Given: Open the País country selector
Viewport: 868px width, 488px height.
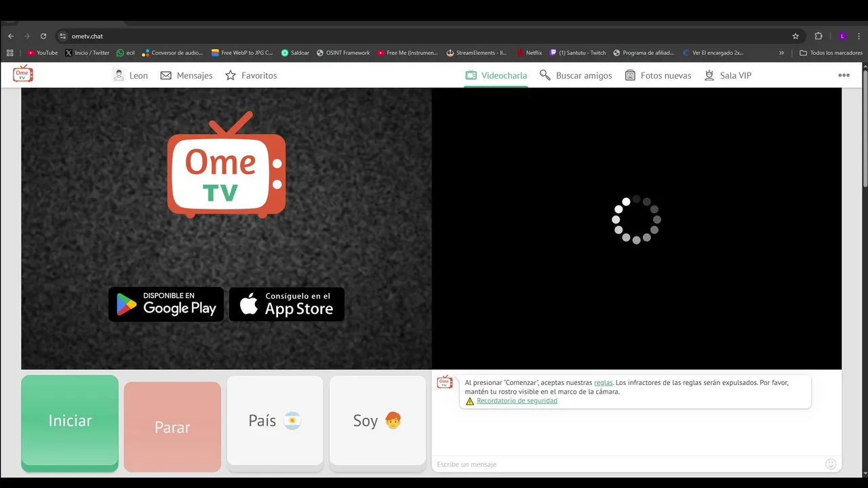Looking at the screenshot, I should click(x=275, y=423).
